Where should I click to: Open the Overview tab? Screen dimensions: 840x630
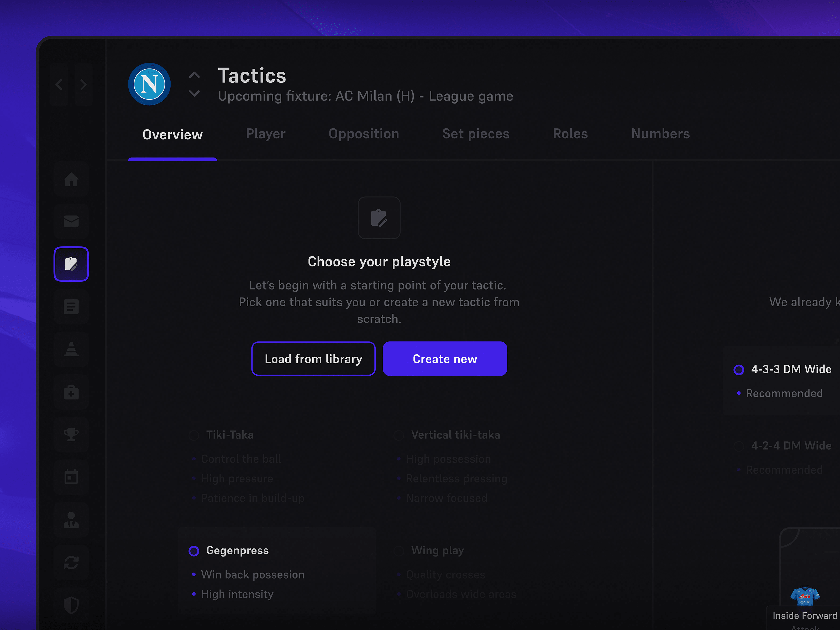(172, 135)
